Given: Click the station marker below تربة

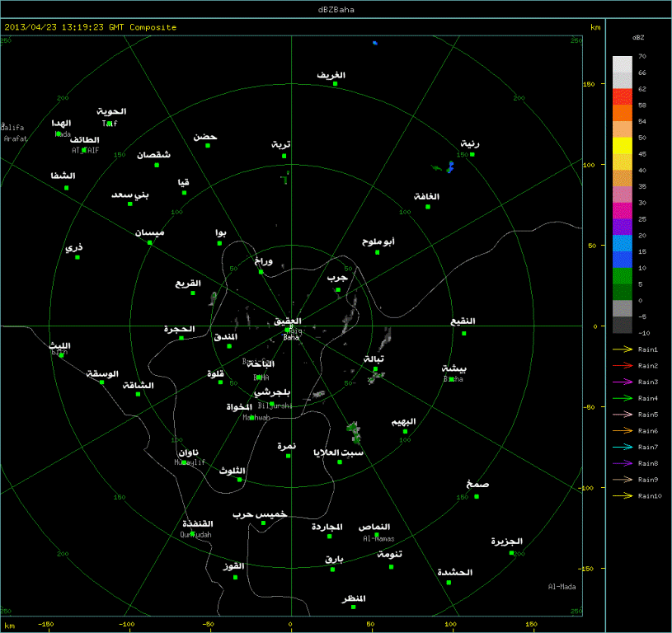Looking at the screenshot, I should coord(284,157).
